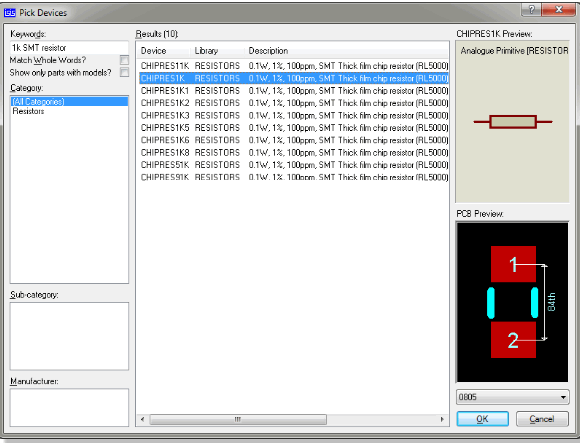Click the help question mark button
This screenshot has height=443, width=580.
click(x=531, y=10)
